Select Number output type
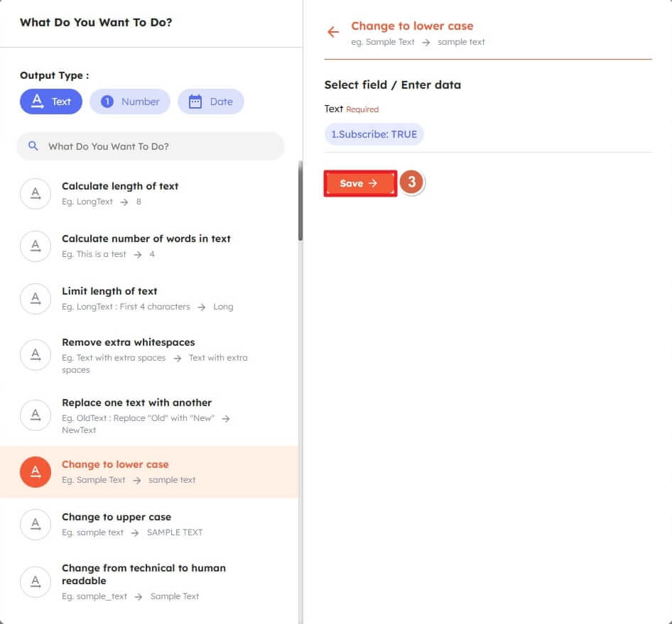The width and height of the screenshot is (672, 624). [131, 102]
